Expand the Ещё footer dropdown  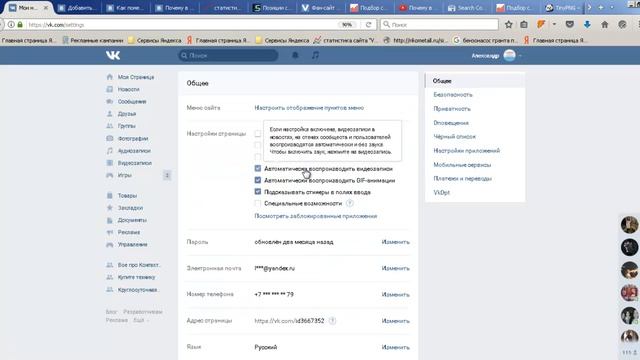(x=141, y=320)
